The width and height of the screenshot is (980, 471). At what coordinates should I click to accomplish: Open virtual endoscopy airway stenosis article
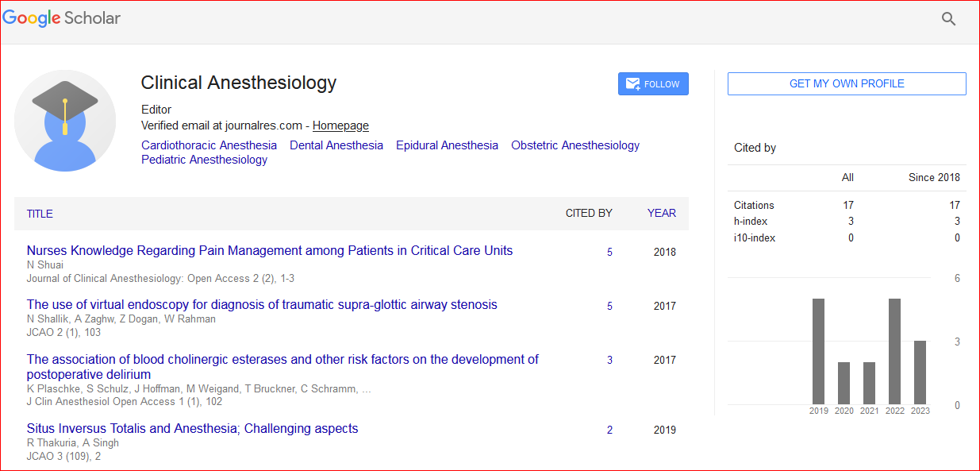coord(262,304)
